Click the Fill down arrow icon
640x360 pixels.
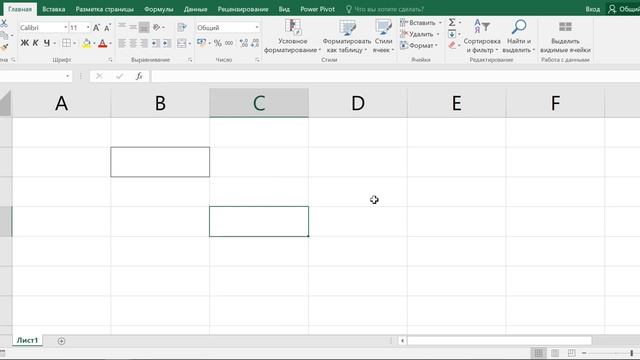[452, 34]
